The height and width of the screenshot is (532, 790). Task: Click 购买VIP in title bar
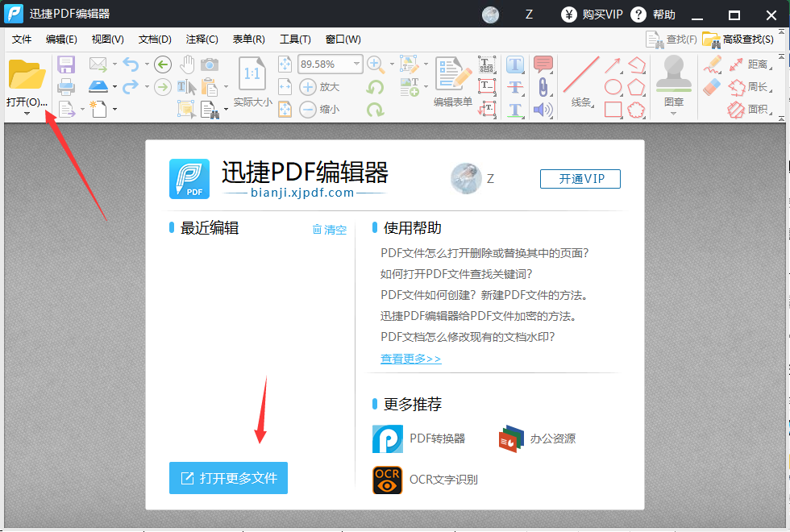tap(592, 15)
